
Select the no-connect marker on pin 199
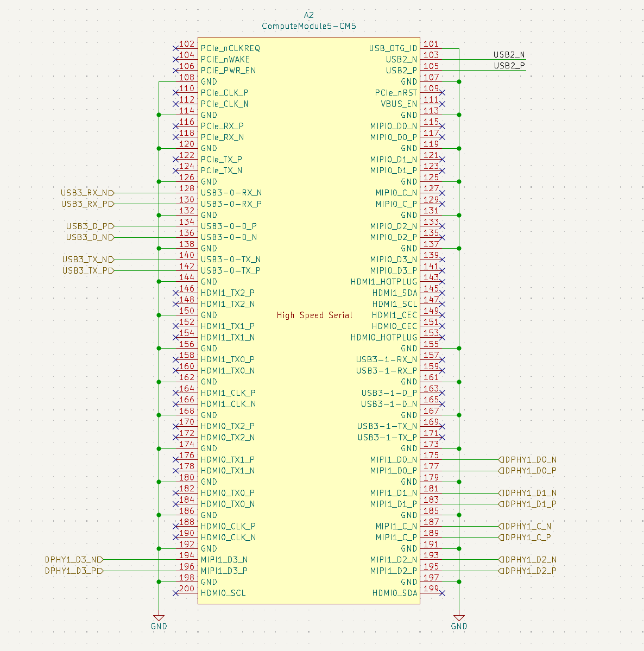click(442, 593)
